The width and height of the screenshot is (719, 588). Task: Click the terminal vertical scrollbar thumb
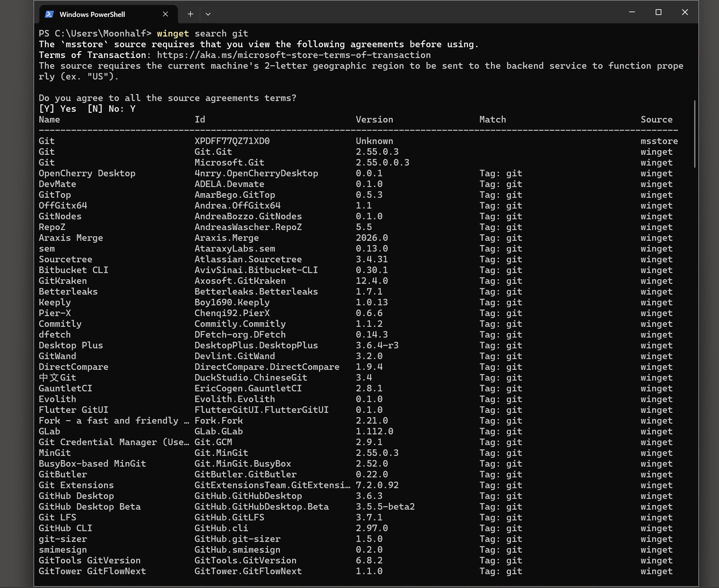[x=695, y=134]
